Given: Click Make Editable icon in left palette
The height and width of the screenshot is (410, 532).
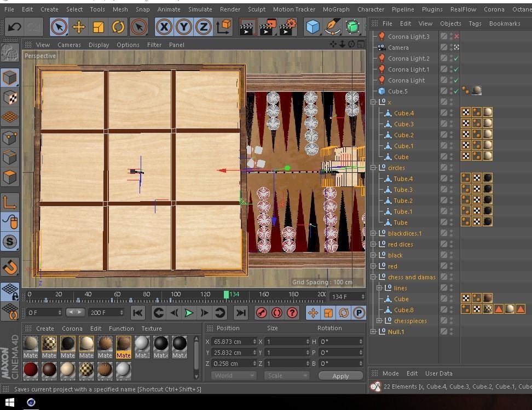Looking at the screenshot, I should [x=10, y=52].
